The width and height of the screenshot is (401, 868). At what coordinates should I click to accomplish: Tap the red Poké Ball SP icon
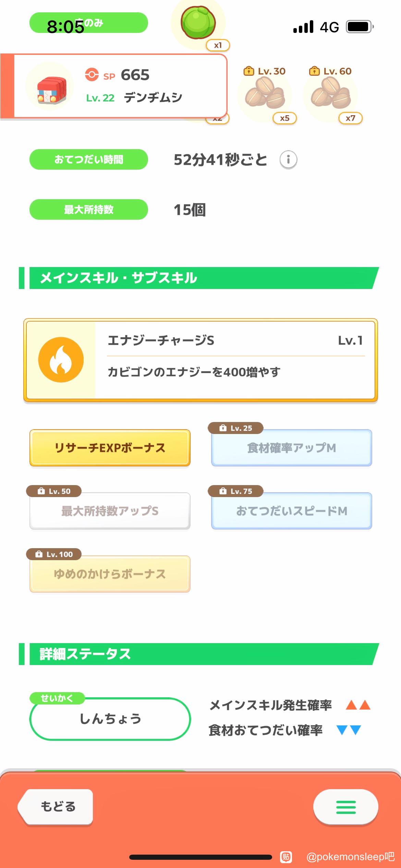click(x=92, y=75)
